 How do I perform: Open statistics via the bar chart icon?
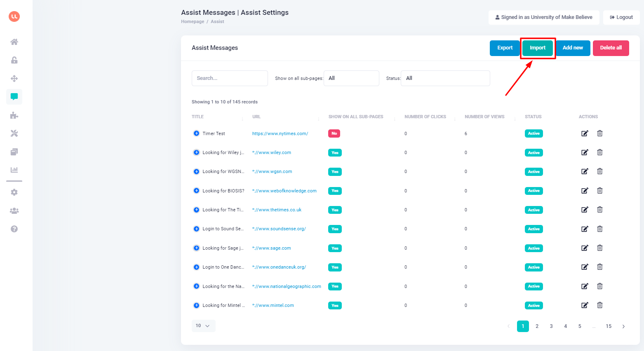click(x=14, y=169)
